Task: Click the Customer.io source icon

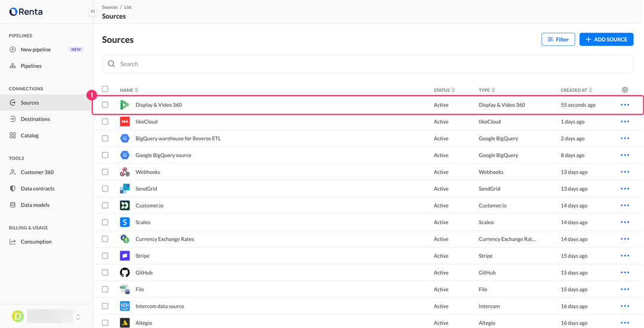Action: coord(125,205)
